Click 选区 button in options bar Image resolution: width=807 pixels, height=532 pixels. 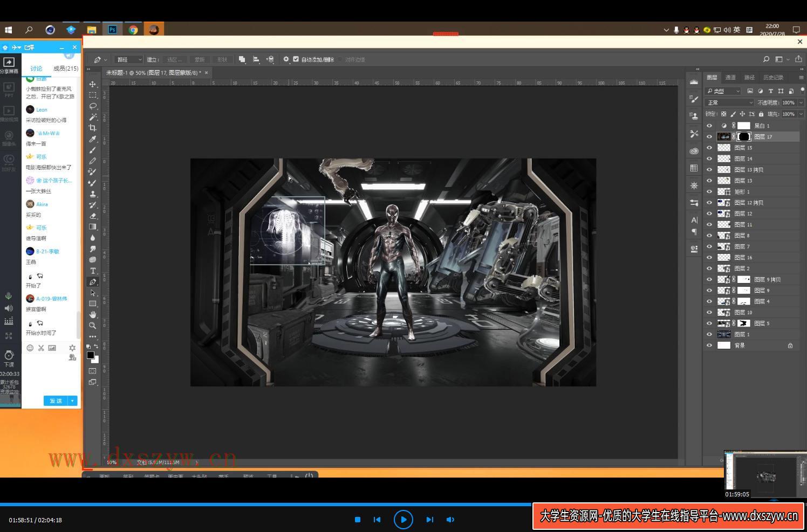click(x=175, y=59)
